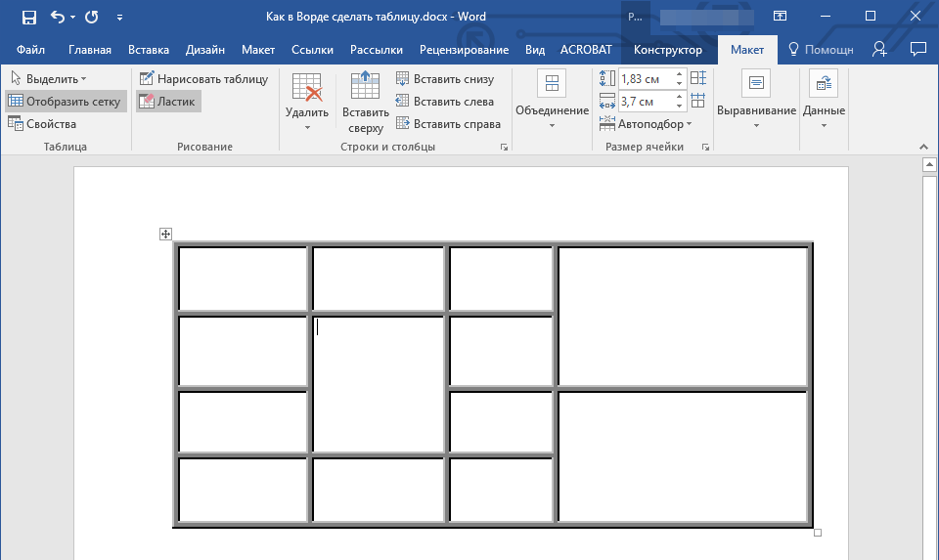Click the table move handle
Screen dimensions: 939x560
click(166, 234)
